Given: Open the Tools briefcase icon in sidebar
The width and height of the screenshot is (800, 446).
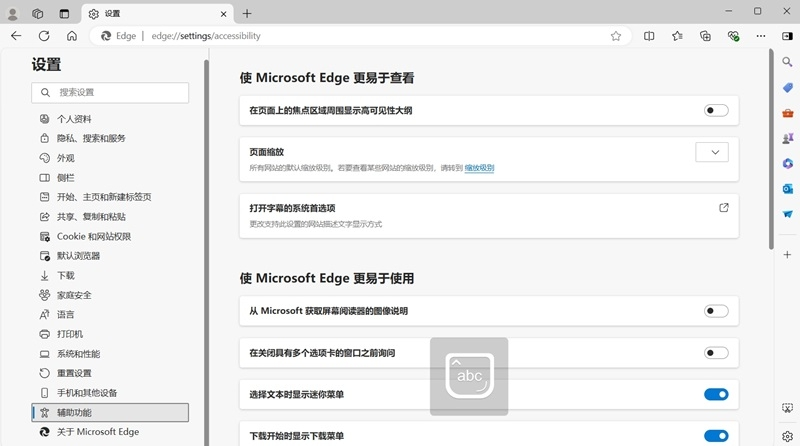Looking at the screenshot, I should (x=787, y=113).
